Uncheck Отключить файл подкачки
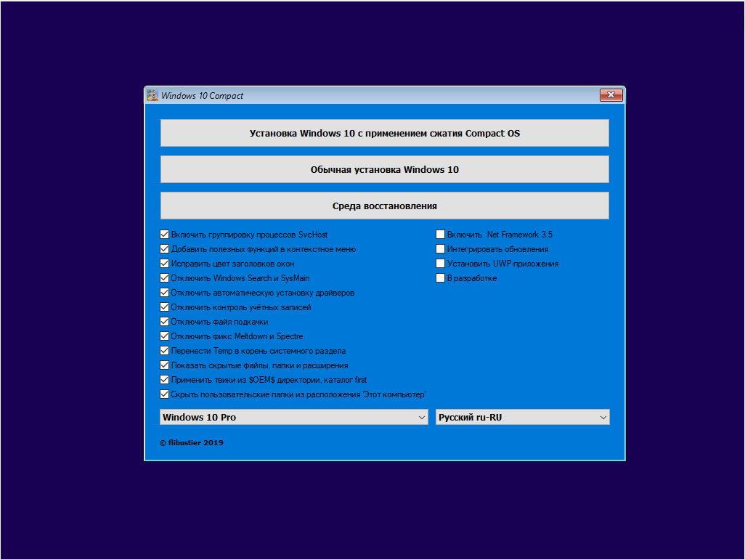The height and width of the screenshot is (560, 745). (164, 322)
